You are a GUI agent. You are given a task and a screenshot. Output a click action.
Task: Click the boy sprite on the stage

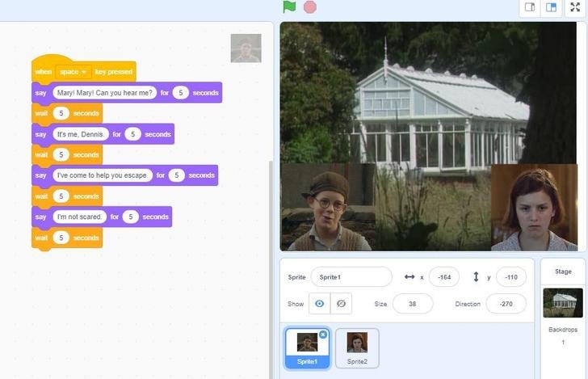(x=327, y=207)
